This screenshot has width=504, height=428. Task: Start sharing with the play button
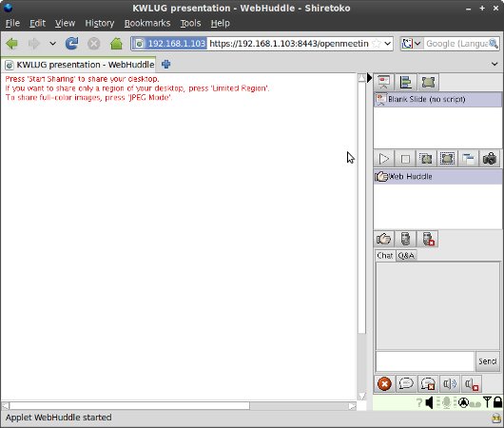384,159
